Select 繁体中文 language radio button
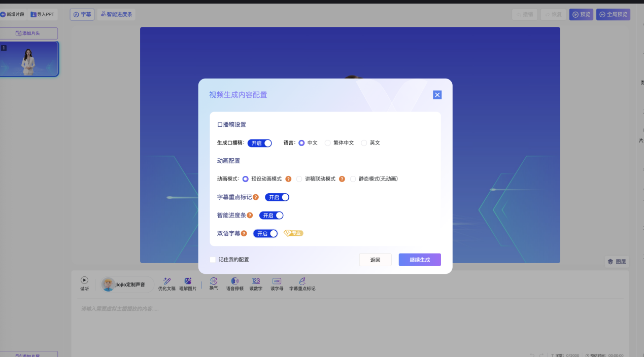 [x=328, y=143]
